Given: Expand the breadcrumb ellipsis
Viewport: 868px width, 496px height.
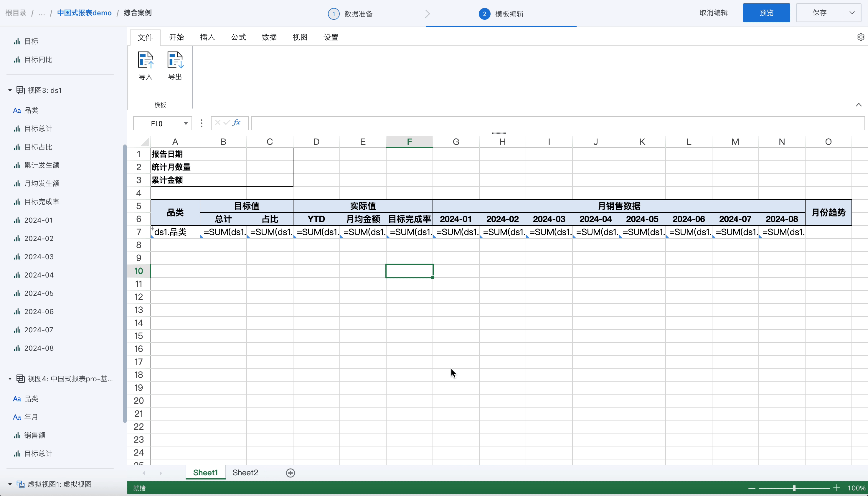Looking at the screenshot, I should [42, 13].
